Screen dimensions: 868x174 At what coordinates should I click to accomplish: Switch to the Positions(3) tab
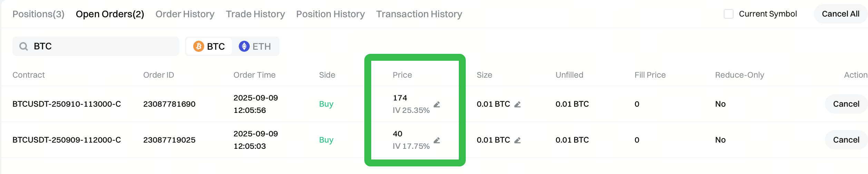pos(38,14)
